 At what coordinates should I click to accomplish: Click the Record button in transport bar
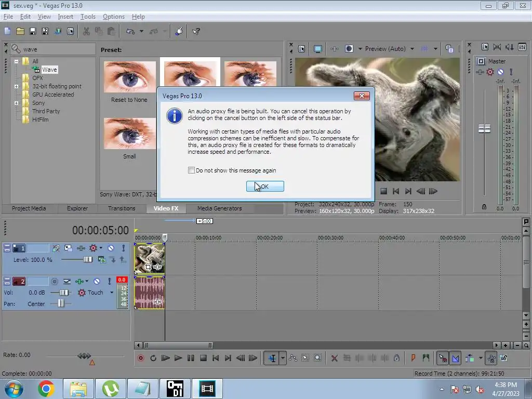pyautogui.click(x=141, y=358)
